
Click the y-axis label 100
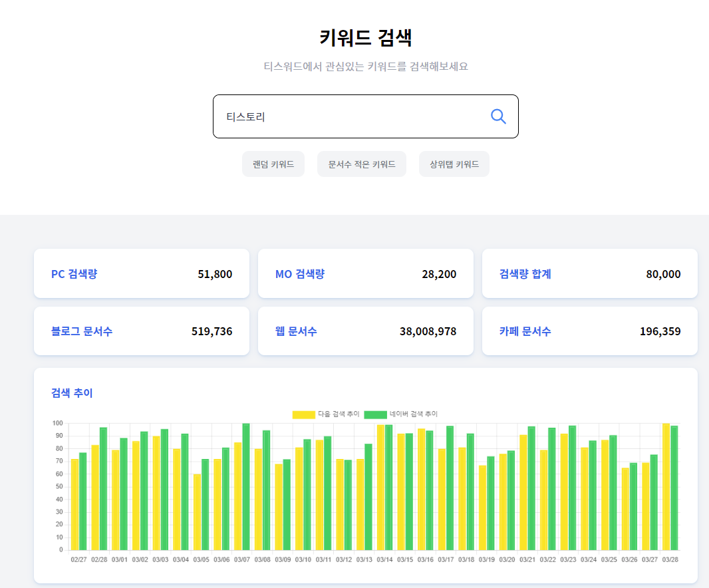pyautogui.click(x=57, y=423)
